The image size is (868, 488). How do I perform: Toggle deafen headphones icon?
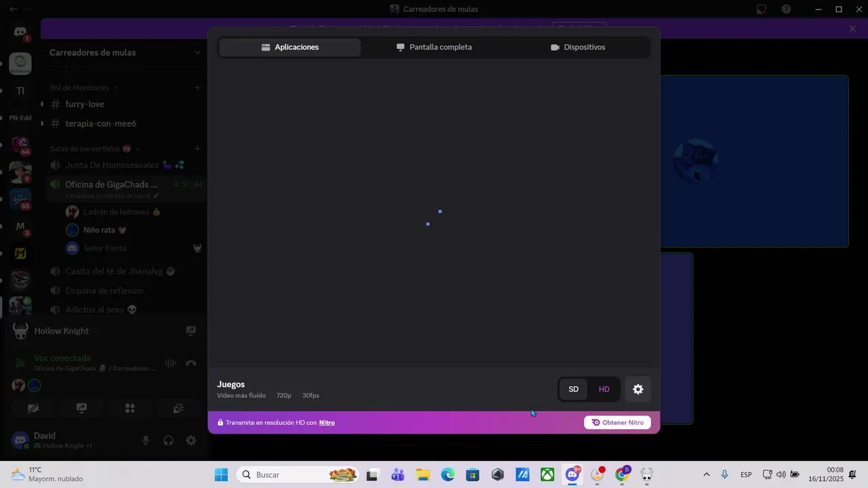168,441
